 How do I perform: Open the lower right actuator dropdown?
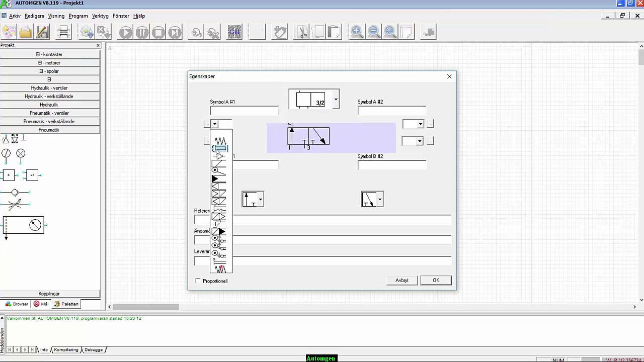click(x=419, y=141)
